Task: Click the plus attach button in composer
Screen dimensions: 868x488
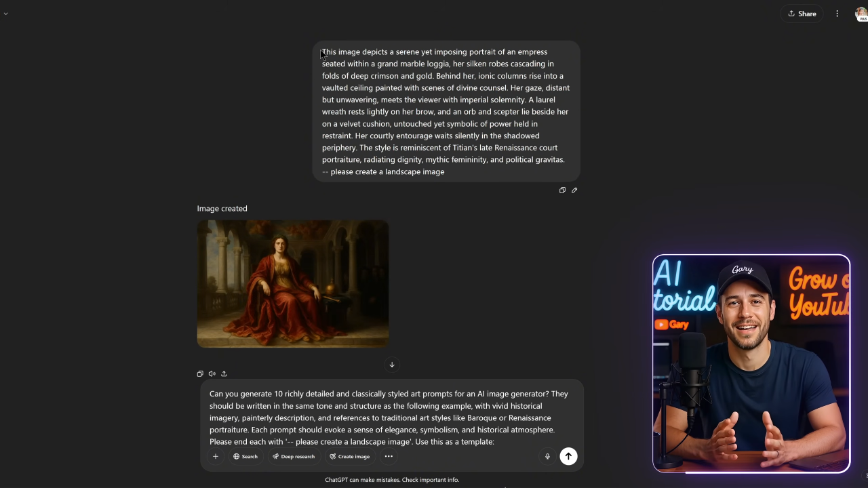Action: pos(216,456)
